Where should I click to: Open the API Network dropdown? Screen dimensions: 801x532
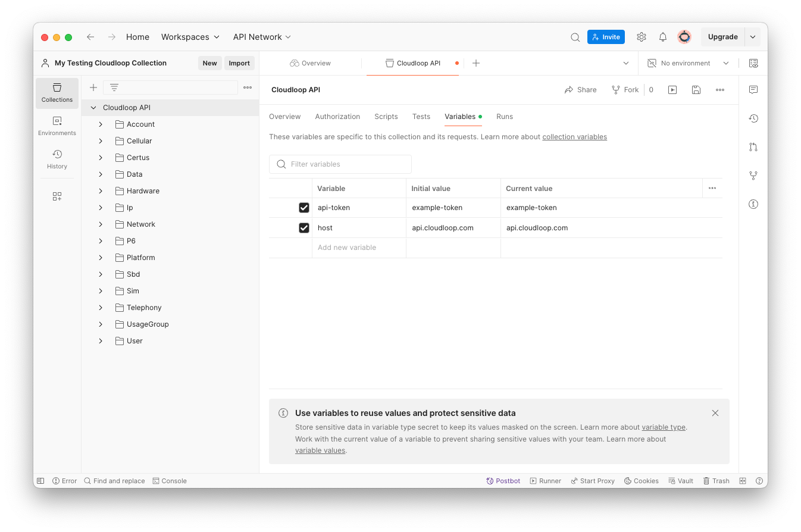point(262,37)
